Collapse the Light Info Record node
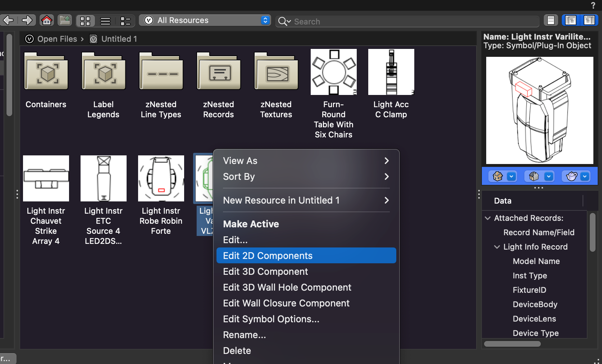 497,247
